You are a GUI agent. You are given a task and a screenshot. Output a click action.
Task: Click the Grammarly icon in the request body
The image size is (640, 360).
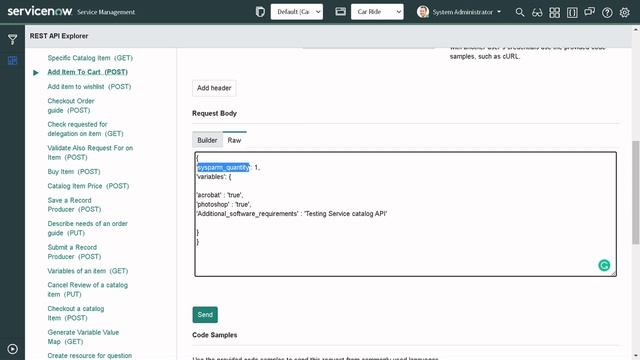[604, 265]
